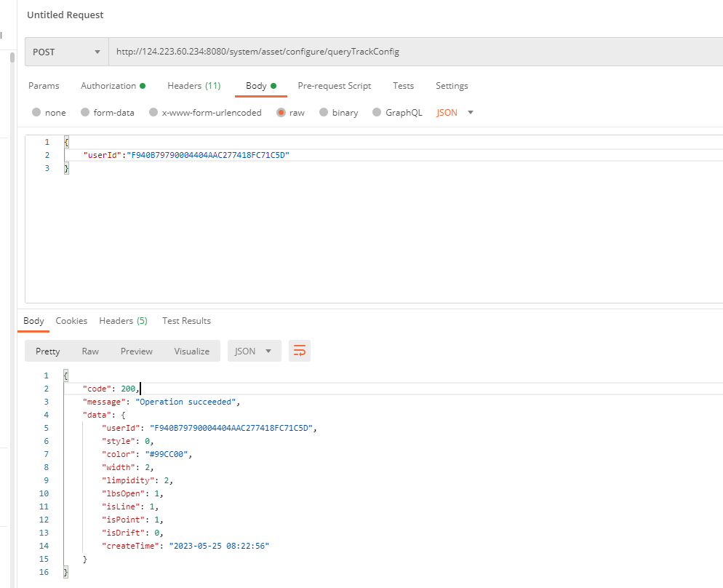Viewport: 723px width, 588px height.
Task: Select the form-data radio option
Action: (x=85, y=113)
